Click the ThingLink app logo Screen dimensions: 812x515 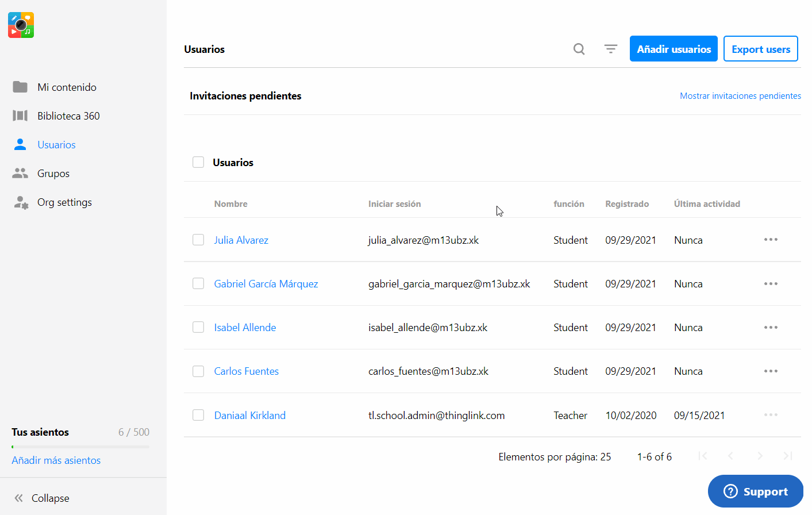point(21,25)
